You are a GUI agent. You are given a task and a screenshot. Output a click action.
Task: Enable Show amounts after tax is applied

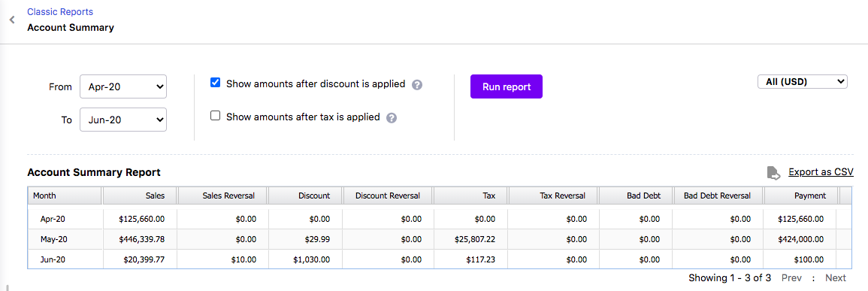[x=216, y=116]
